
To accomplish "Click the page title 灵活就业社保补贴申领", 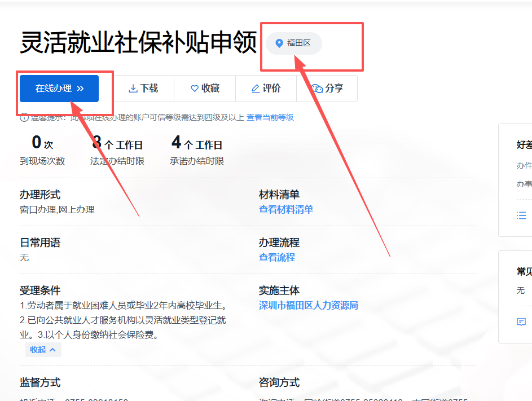I will (138, 42).
